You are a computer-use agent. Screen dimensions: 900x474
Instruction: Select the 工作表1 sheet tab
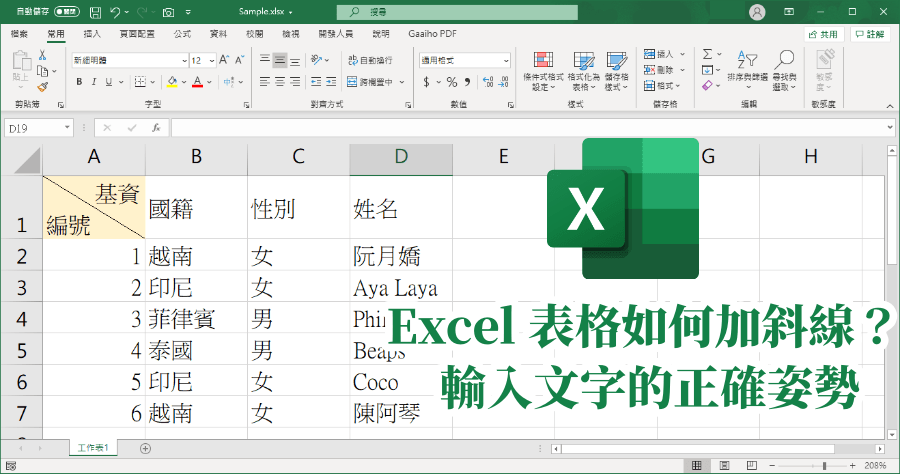pos(93,448)
